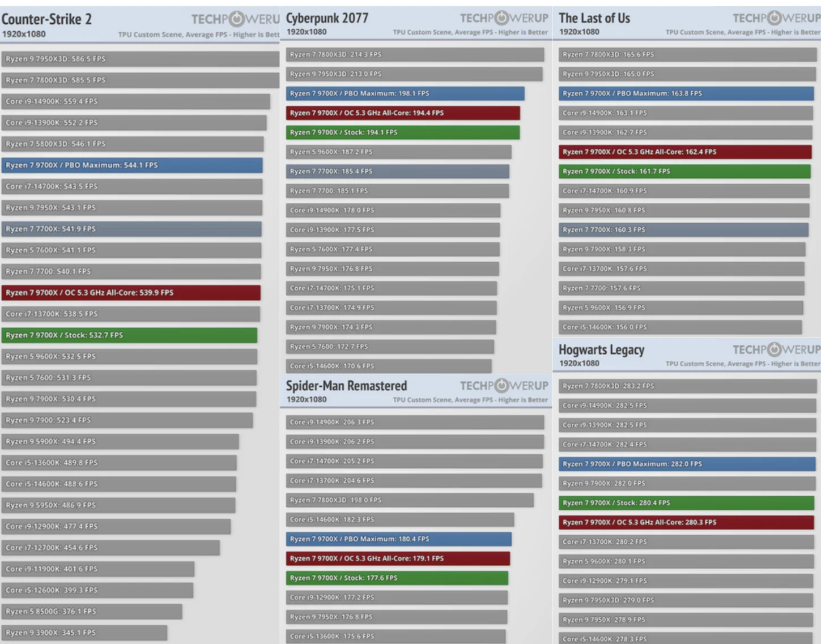
Task: Click blue "Ryzen 7 9700X / PBO Maximum: 198.1 FPS" bar
Action: tap(405, 93)
